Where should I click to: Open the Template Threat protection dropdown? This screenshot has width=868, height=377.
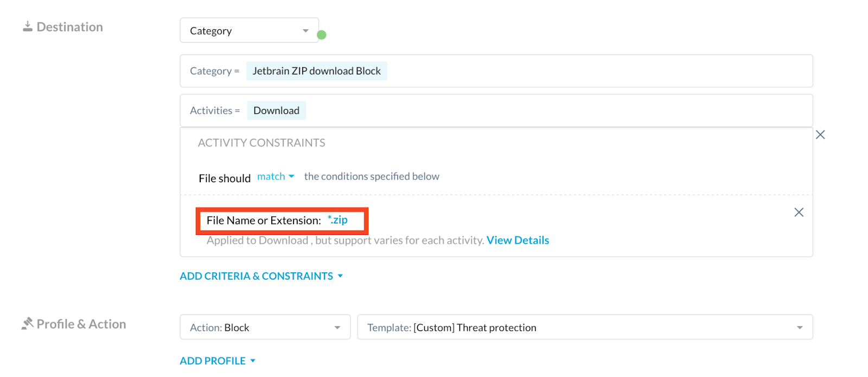pyautogui.click(x=585, y=327)
